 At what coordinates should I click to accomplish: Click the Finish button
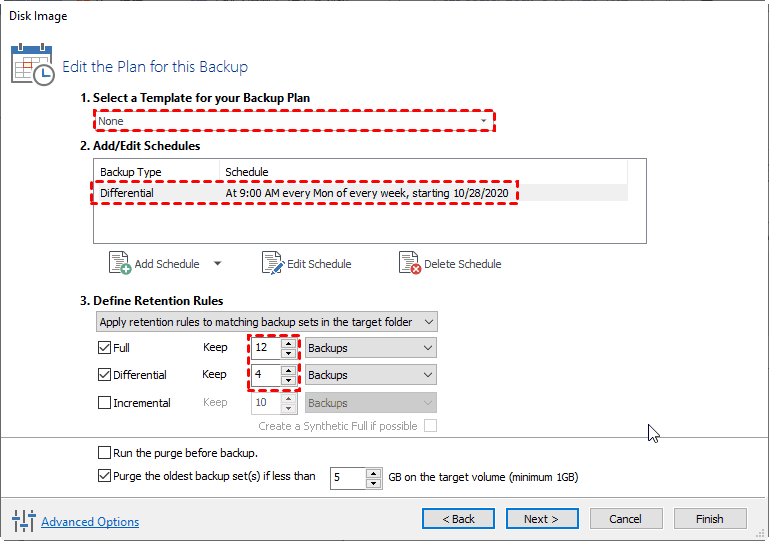[x=709, y=518]
